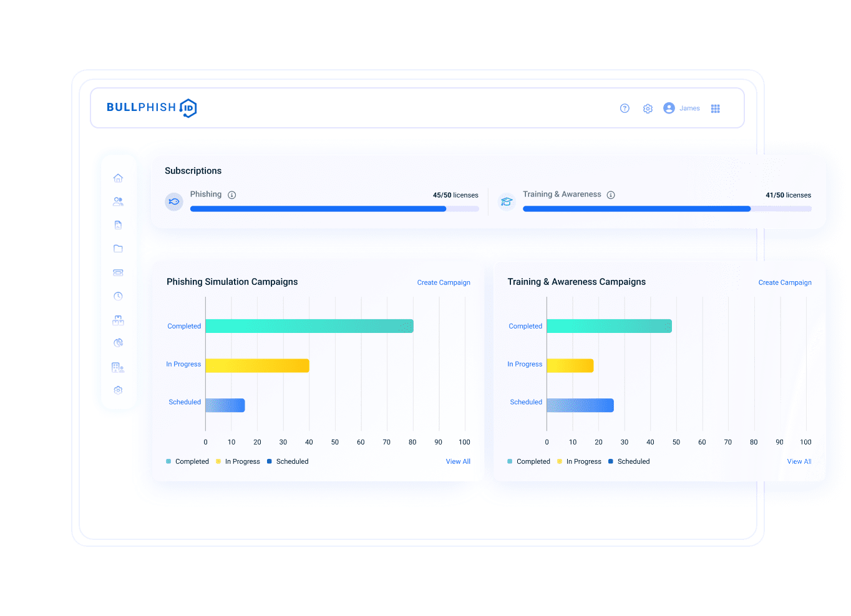
Task: Open the Organizations building icon in sidebar
Action: click(118, 367)
